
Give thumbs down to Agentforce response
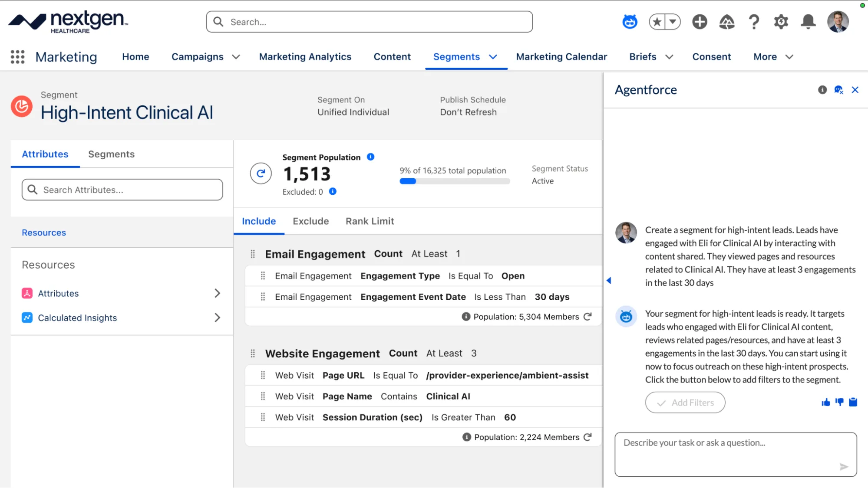tap(839, 403)
